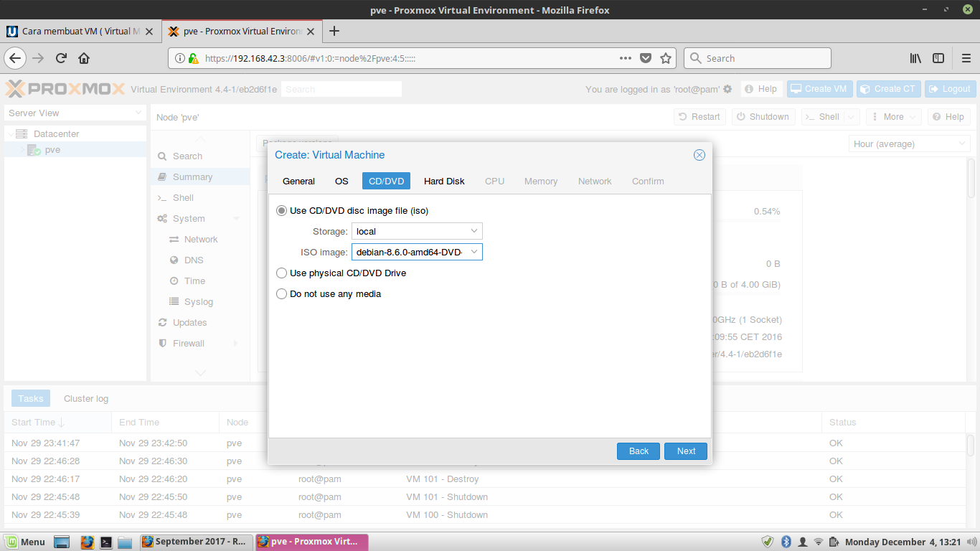Collapse the System section in sidebar
Viewport: 980px width, 551px height.
(x=237, y=218)
